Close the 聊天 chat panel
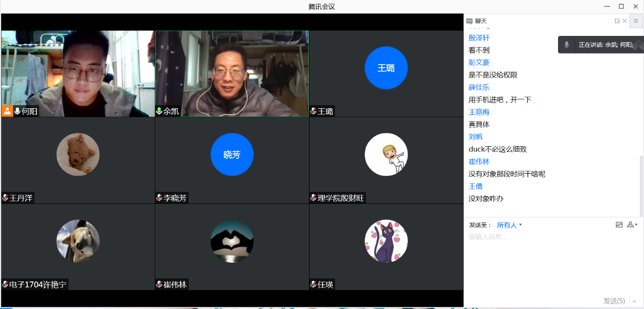The height and width of the screenshot is (309, 644). click(625, 21)
